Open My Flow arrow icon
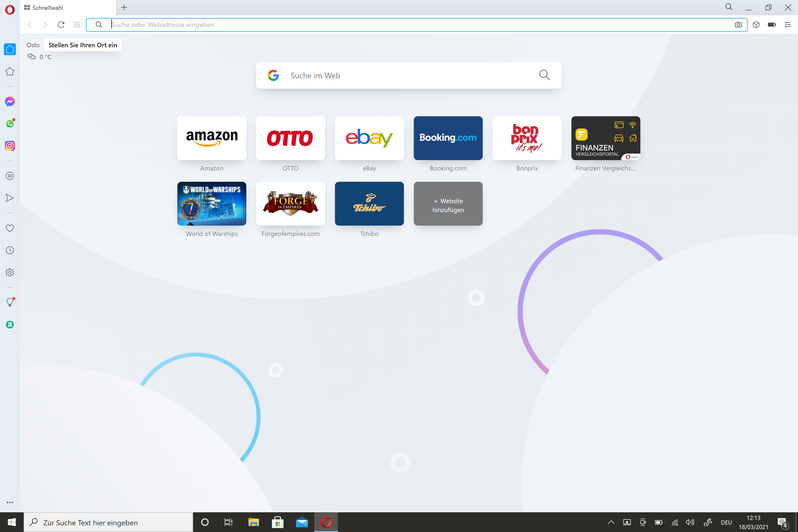 pos(10,198)
